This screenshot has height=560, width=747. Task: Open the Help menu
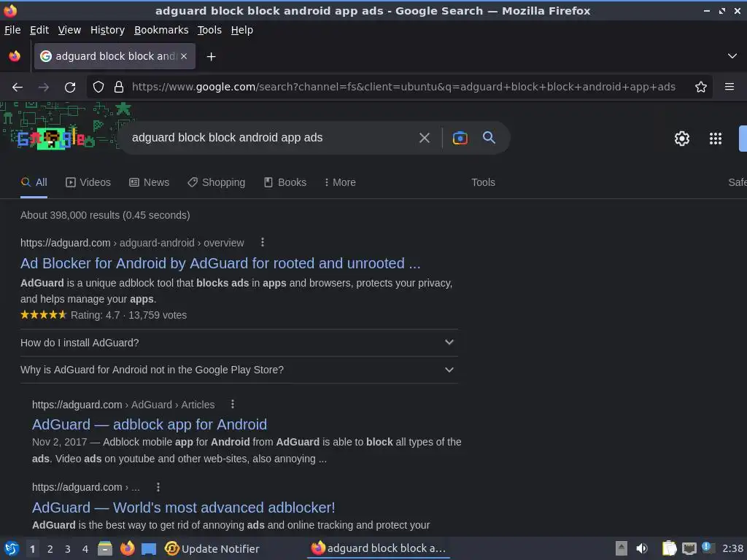pos(242,30)
